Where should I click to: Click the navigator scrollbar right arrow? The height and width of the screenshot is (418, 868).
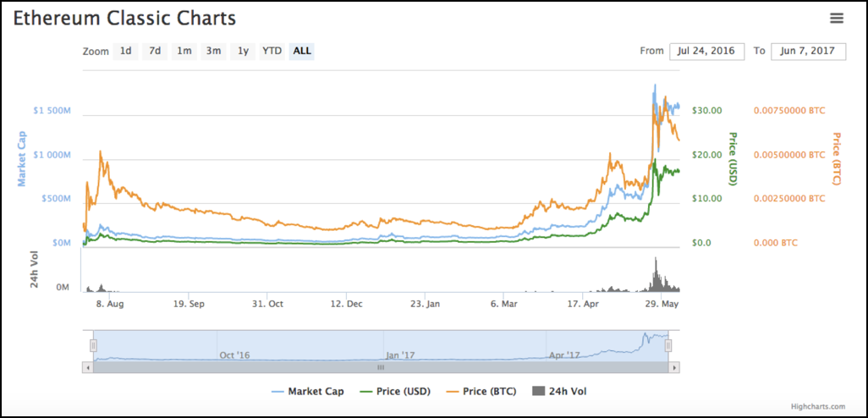(674, 367)
